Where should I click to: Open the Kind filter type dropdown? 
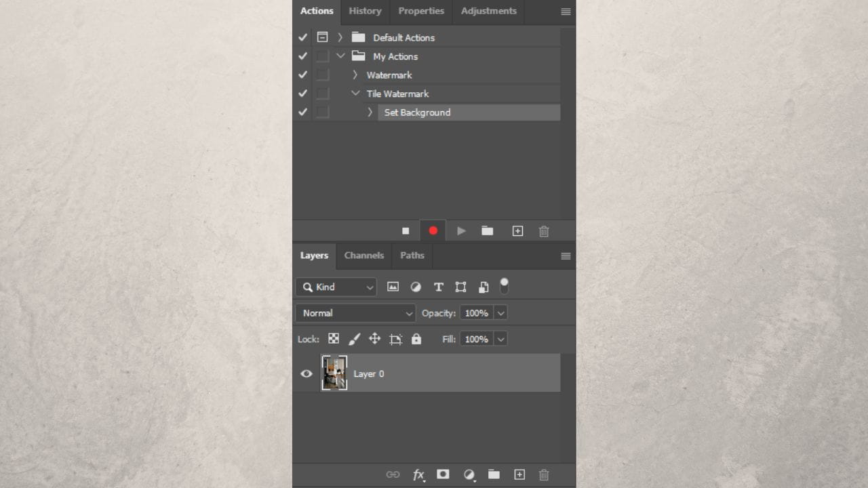pyautogui.click(x=336, y=287)
